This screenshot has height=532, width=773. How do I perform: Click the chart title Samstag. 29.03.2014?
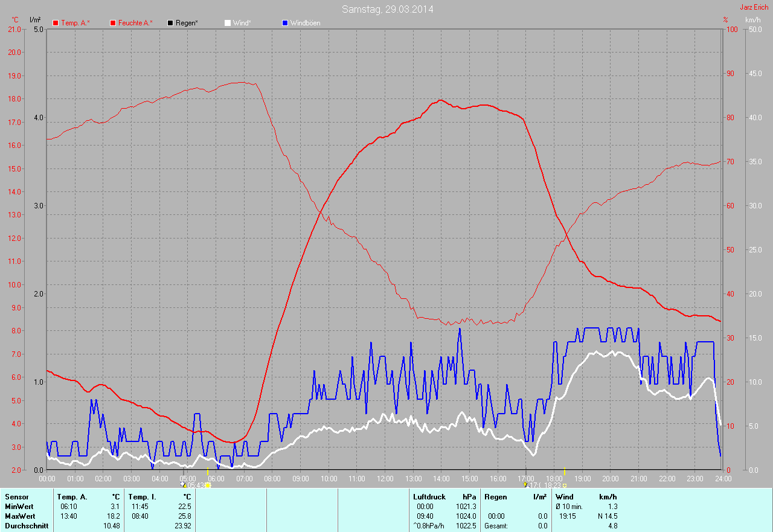point(387,9)
